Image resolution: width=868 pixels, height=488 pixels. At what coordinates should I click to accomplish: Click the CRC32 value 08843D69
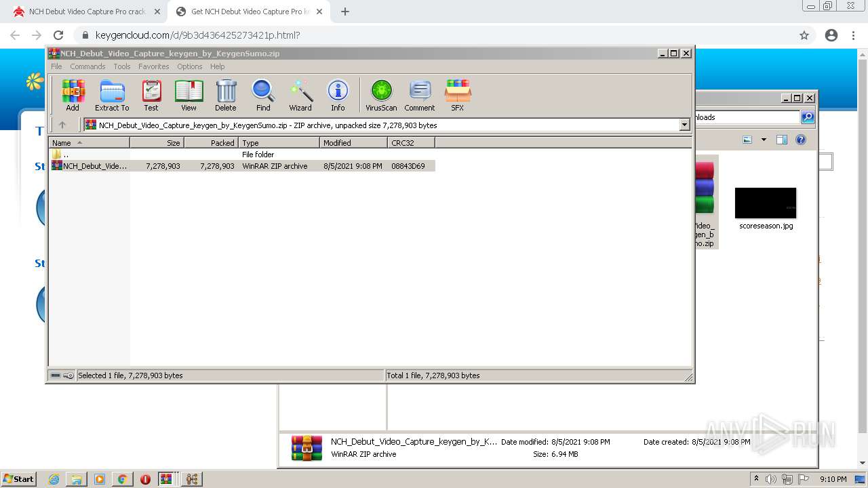(x=408, y=166)
